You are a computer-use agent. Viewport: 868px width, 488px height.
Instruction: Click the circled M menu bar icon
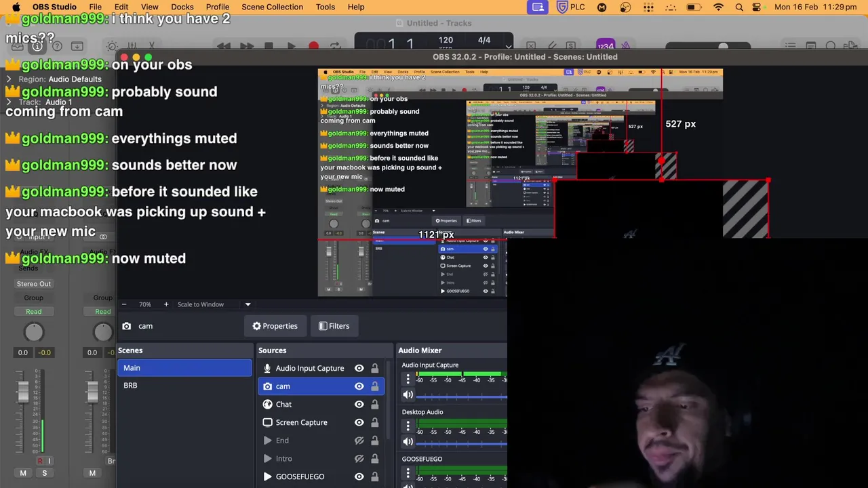[601, 7]
